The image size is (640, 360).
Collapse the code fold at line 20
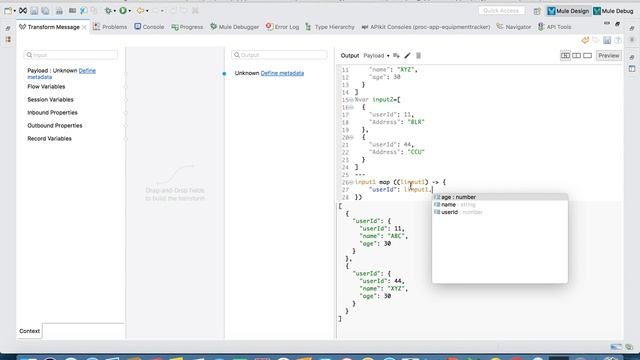[352, 138]
